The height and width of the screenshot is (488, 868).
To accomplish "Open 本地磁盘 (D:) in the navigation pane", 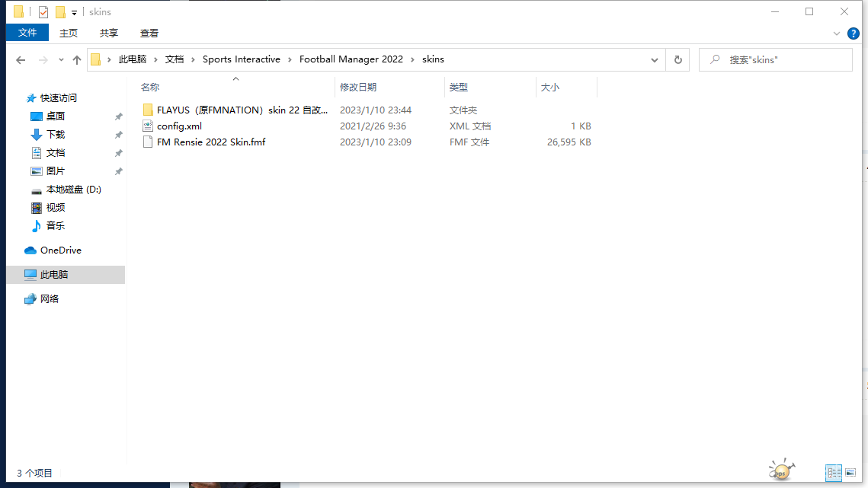I will [x=74, y=190].
